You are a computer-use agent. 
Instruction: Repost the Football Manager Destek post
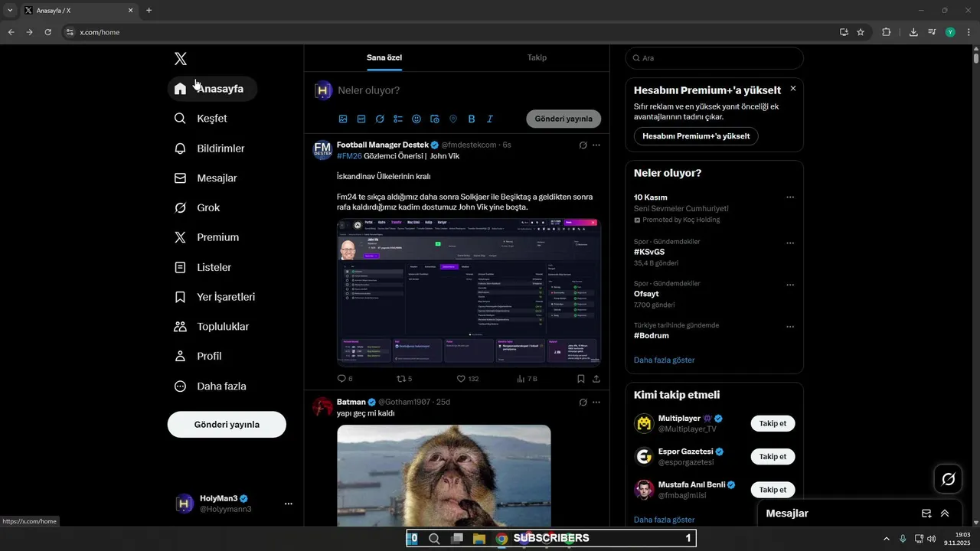403,379
